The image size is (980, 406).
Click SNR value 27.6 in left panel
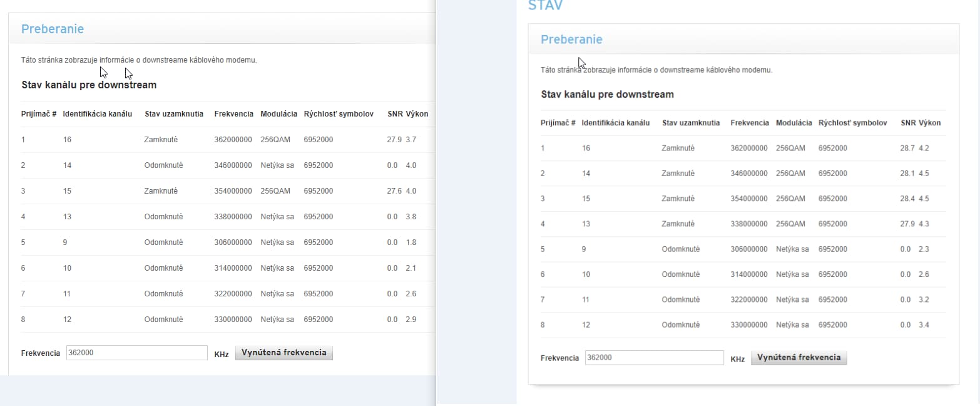[x=394, y=191]
